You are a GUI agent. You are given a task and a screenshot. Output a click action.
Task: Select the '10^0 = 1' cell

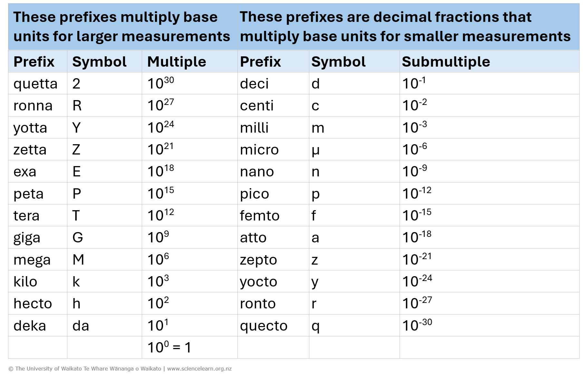169,348
